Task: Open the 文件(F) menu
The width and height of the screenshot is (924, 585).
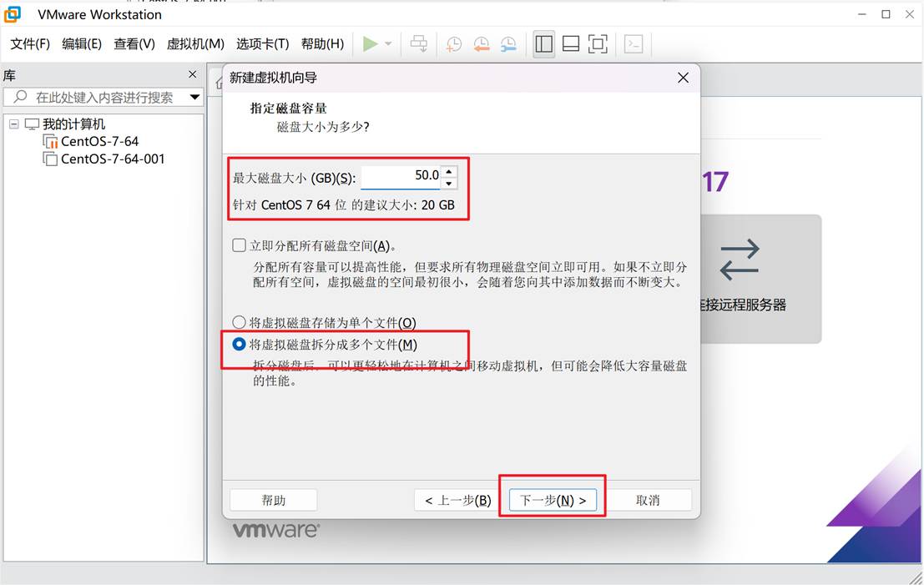Action: (30, 44)
